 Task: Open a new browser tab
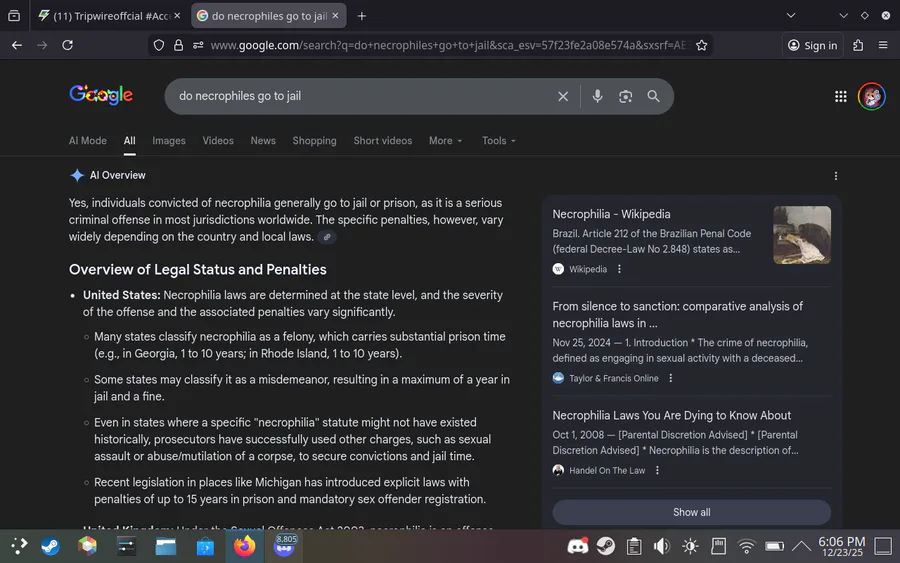362,16
